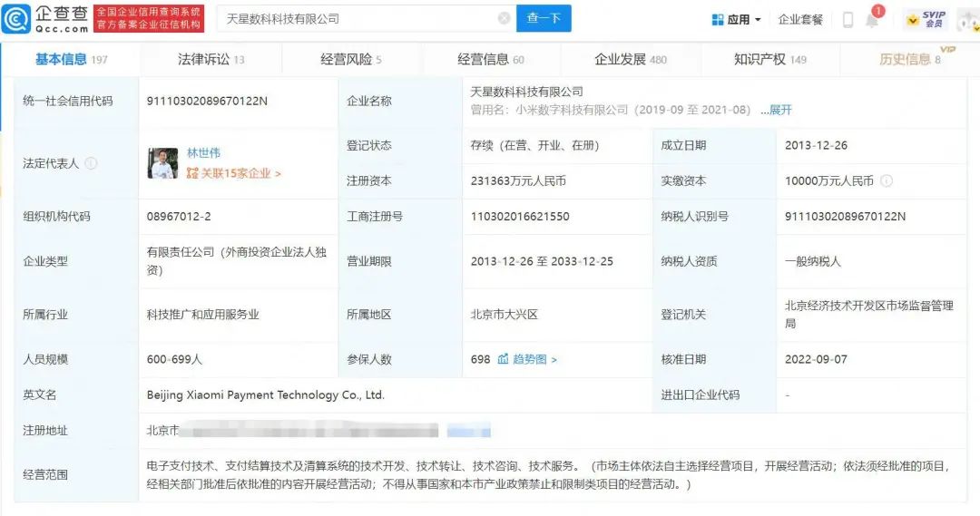Click the 林世伟 profile photo
This screenshot has width=980, height=516.
(x=163, y=163)
